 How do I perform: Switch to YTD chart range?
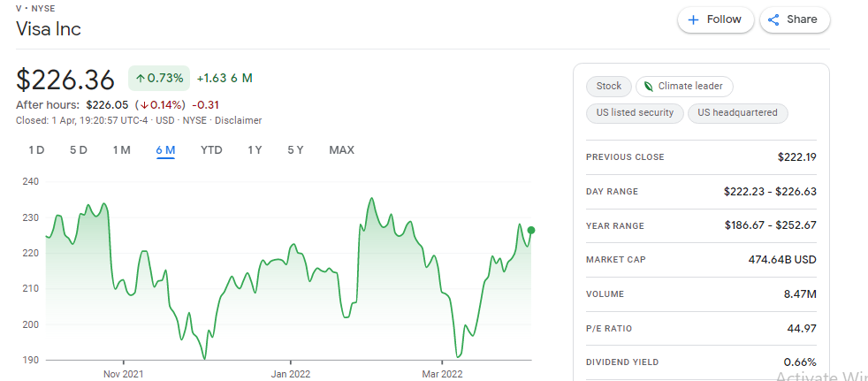[211, 150]
